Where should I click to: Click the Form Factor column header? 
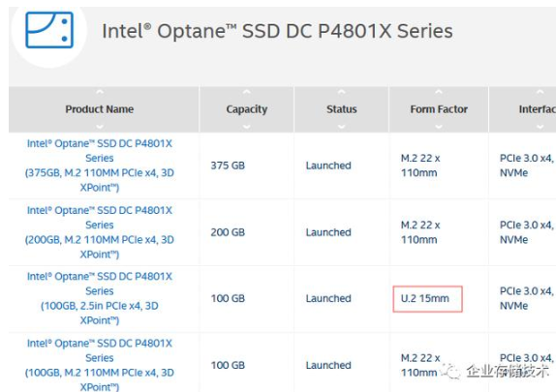coord(439,109)
